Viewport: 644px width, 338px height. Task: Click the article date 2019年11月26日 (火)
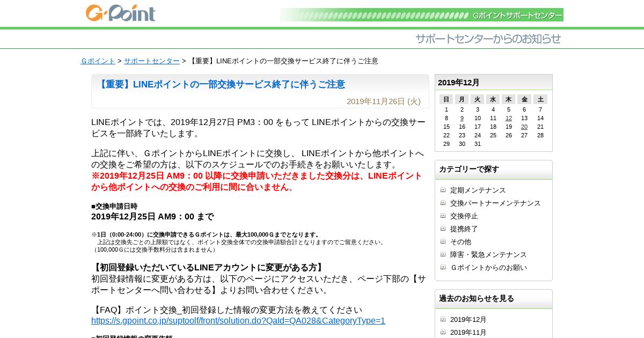(x=384, y=101)
